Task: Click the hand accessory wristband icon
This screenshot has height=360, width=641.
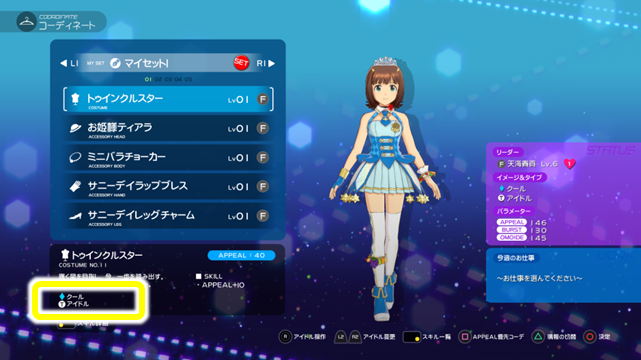Action: pos(75,186)
